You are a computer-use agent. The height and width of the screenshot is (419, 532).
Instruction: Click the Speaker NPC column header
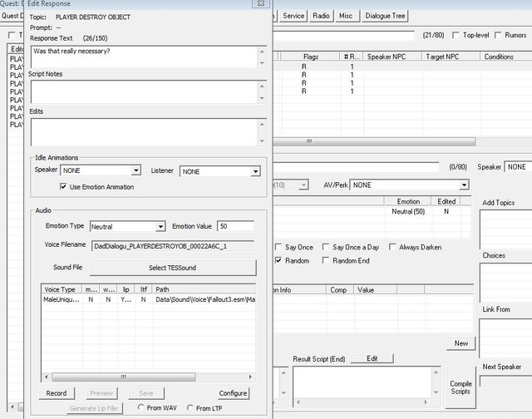tap(392, 57)
